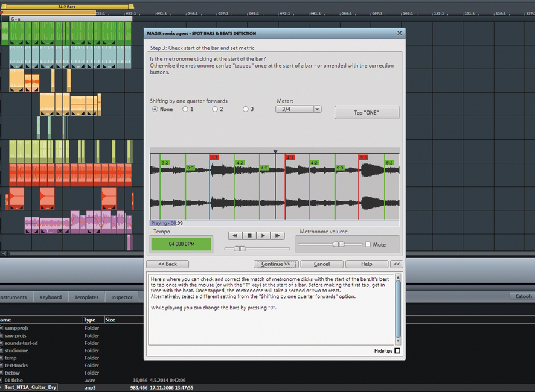
Task: Select the temp folder row
Action: [x=11, y=358]
